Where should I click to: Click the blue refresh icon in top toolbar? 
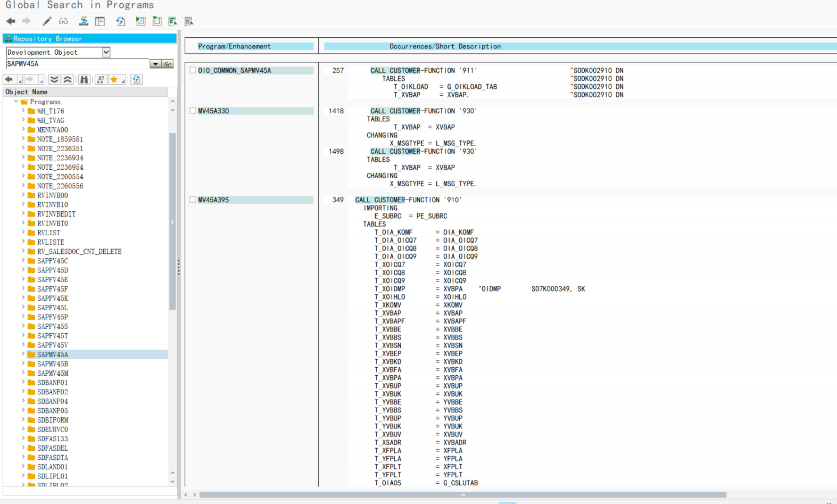pyautogui.click(x=120, y=21)
